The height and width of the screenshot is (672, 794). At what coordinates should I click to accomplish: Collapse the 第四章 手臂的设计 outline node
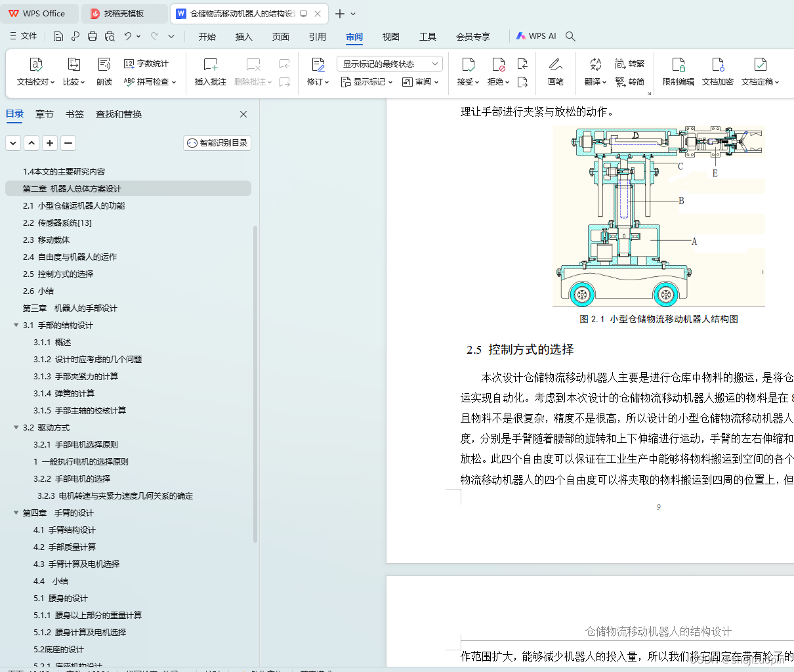[x=16, y=513]
